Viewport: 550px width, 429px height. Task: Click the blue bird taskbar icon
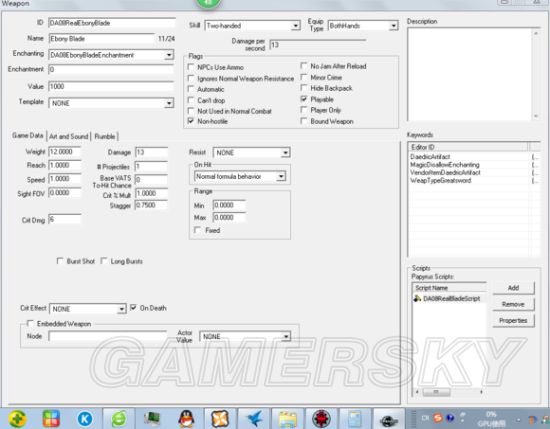[x=254, y=419]
